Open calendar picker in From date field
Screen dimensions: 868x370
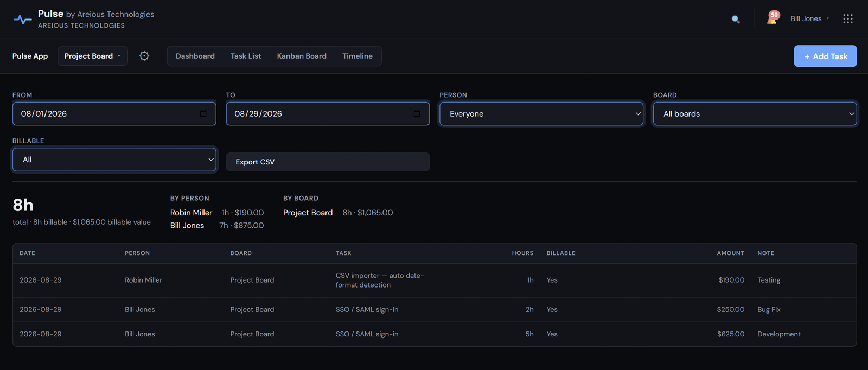[x=203, y=114]
